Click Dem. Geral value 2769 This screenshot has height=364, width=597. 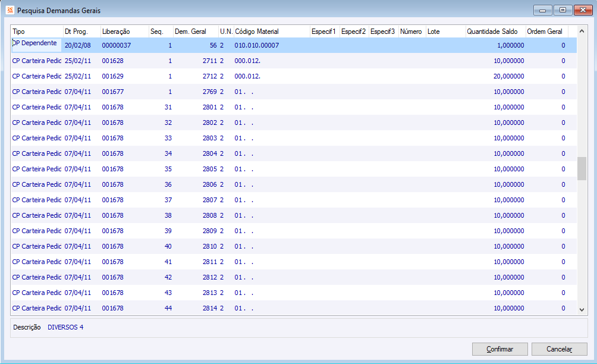coord(210,92)
